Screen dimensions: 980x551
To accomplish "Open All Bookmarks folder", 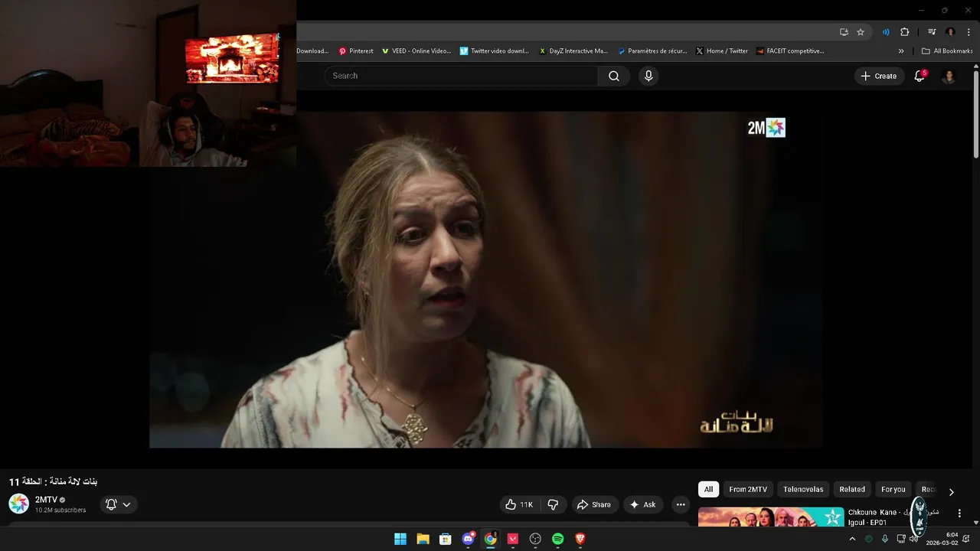I will [x=947, y=51].
